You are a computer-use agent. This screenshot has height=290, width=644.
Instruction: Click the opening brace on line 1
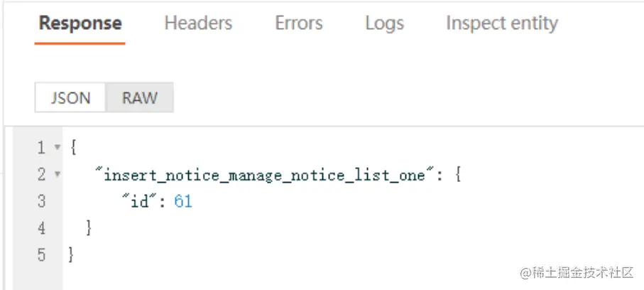tap(73, 147)
